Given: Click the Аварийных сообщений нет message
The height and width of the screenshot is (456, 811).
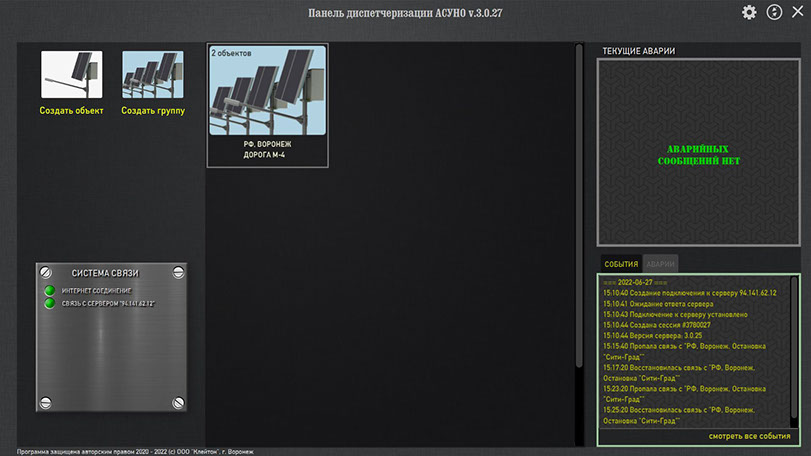Looking at the screenshot, I should [698, 154].
